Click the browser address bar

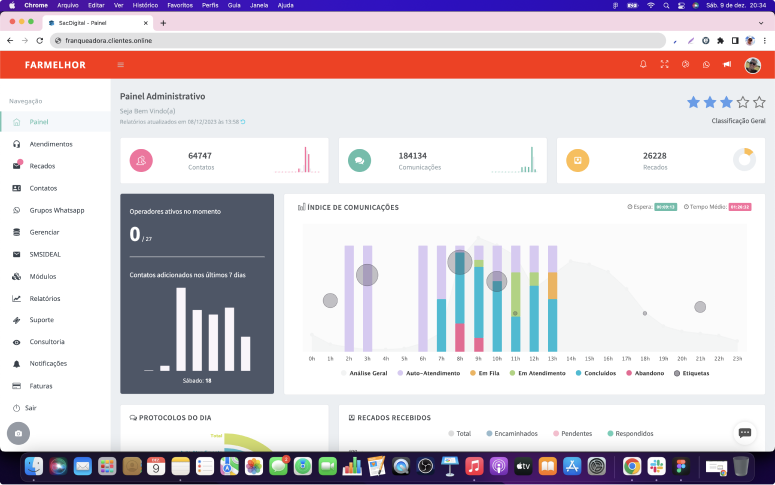[x=358, y=41]
